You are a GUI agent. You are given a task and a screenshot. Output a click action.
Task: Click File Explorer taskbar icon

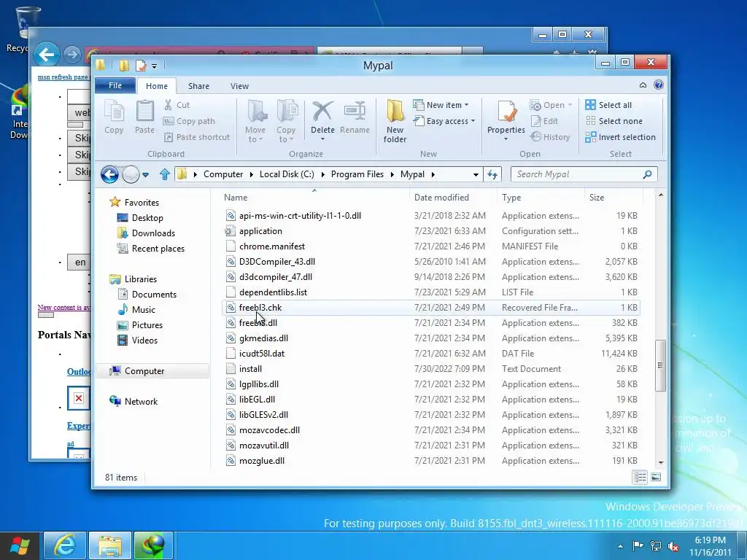coord(109,545)
